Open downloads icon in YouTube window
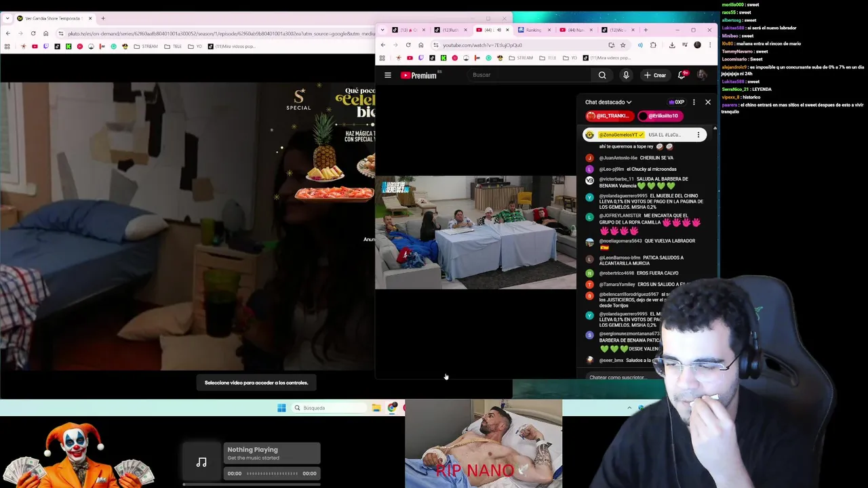The height and width of the screenshot is (488, 868). [x=672, y=45]
